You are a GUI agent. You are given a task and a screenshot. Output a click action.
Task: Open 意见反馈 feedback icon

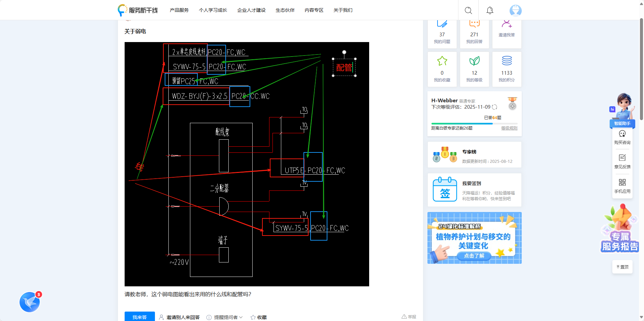[622, 162]
